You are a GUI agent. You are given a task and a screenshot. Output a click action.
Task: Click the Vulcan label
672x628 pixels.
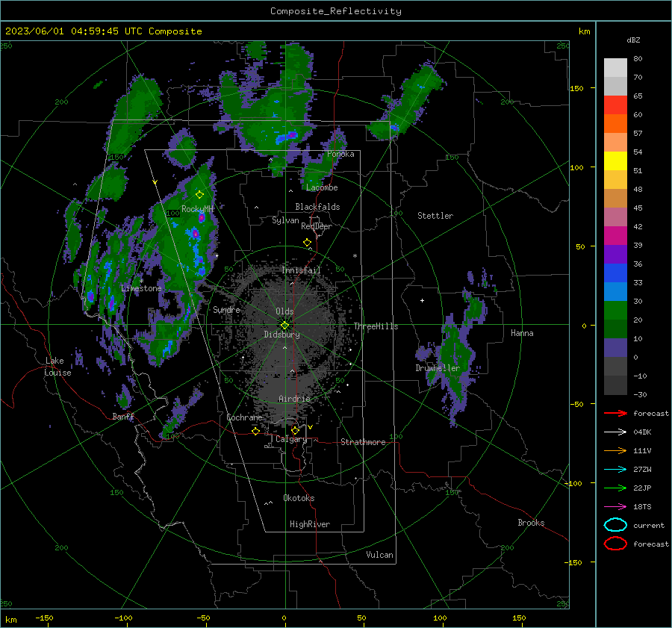(379, 555)
